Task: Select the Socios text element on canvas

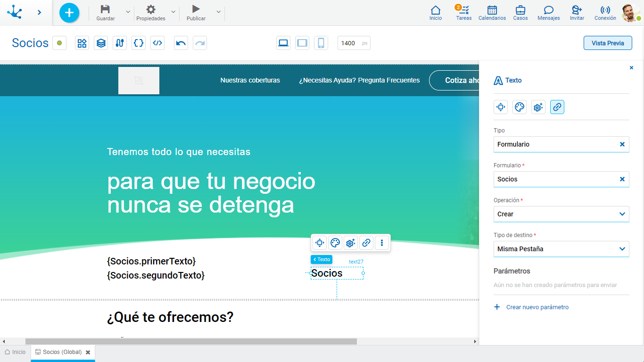Action: click(x=337, y=273)
